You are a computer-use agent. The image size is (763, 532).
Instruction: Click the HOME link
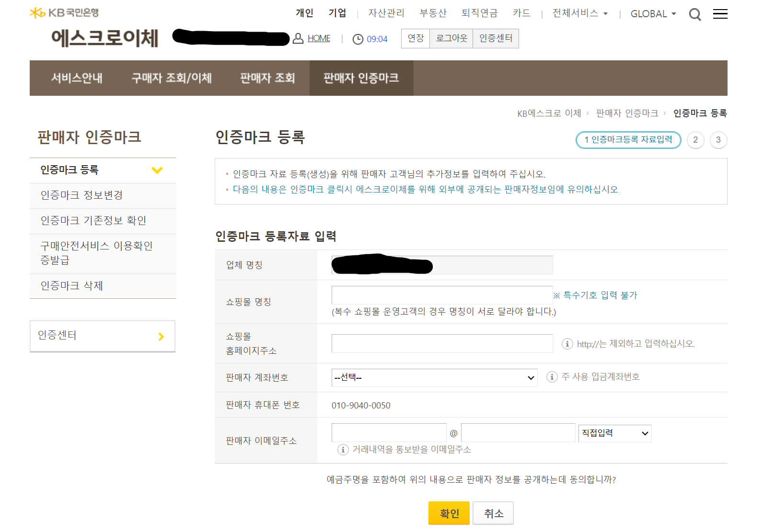[319, 38]
